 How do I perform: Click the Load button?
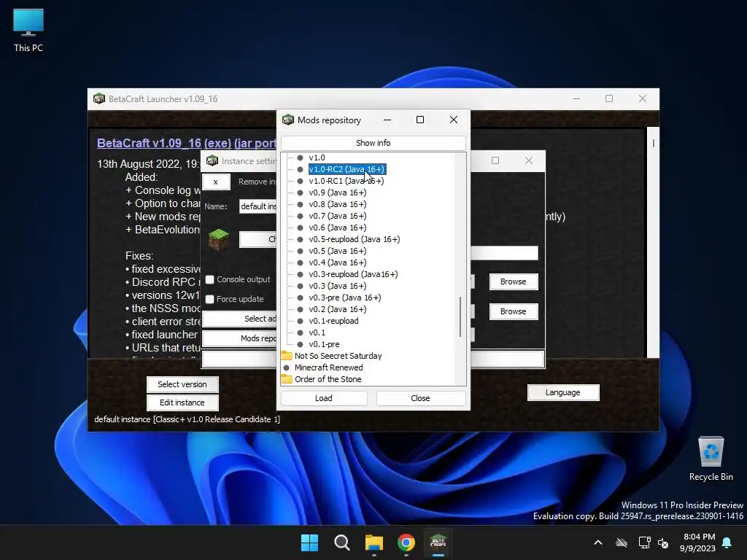(324, 398)
